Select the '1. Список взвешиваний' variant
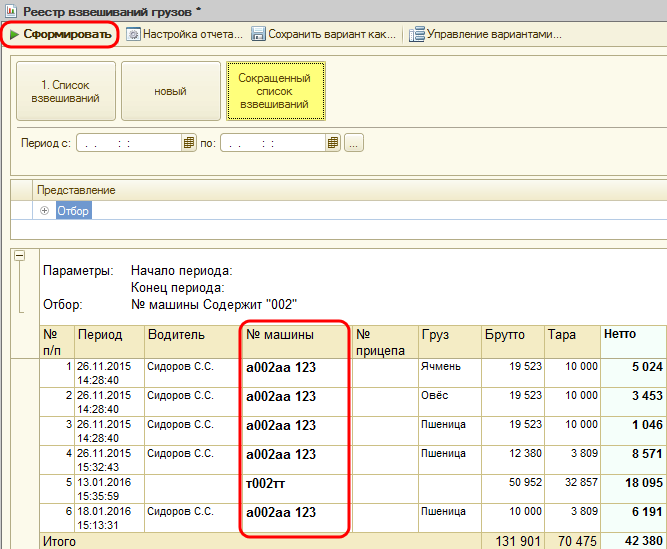This screenshot has height=549, width=667. [65, 92]
